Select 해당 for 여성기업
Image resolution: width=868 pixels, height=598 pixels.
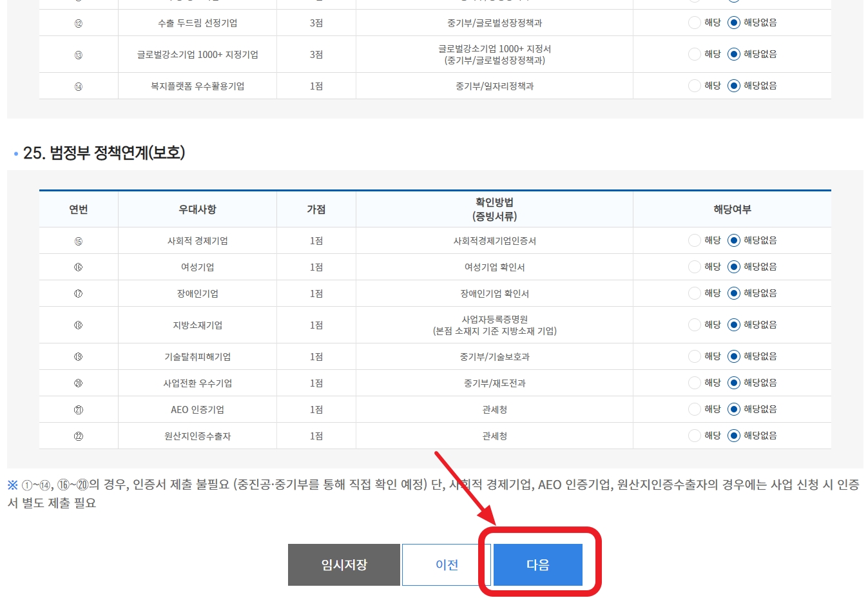pos(695,267)
